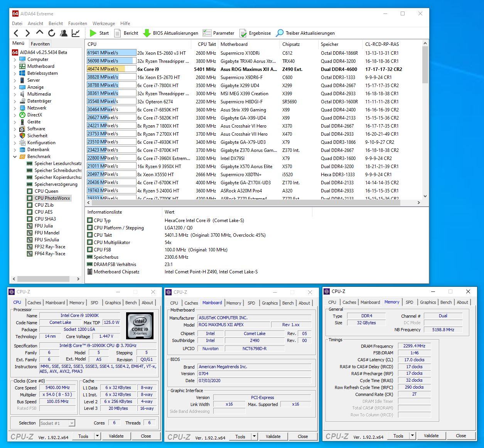Click Close in CPU-Z Memory window
This screenshot has height=448, width=484.
(x=461, y=436)
